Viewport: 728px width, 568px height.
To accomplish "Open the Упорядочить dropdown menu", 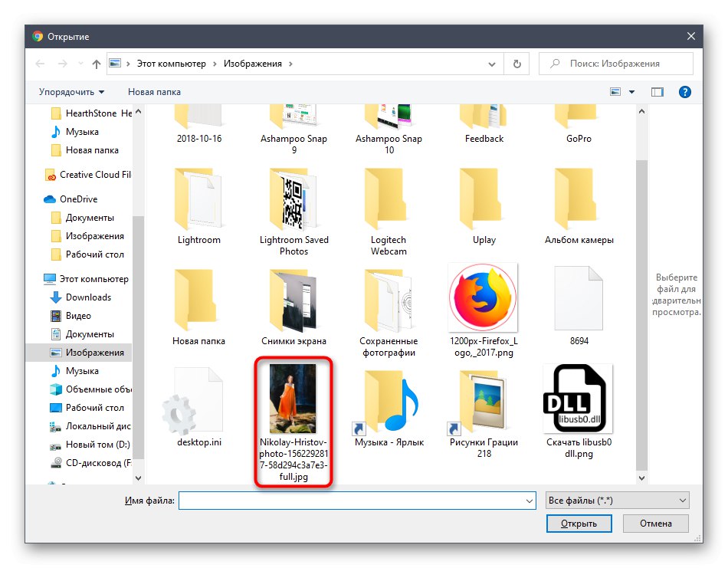I will (x=71, y=92).
